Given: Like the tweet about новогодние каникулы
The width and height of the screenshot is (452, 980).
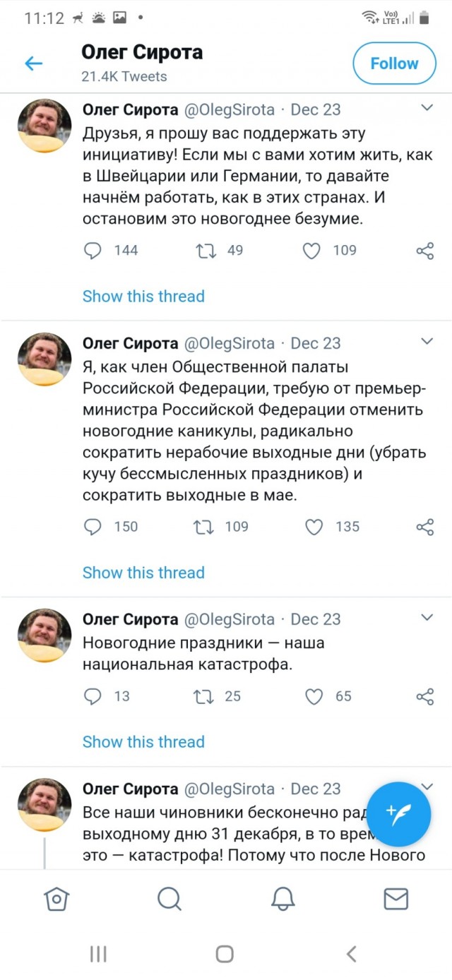Looking at the screenshot, I should tap(311, 527).
